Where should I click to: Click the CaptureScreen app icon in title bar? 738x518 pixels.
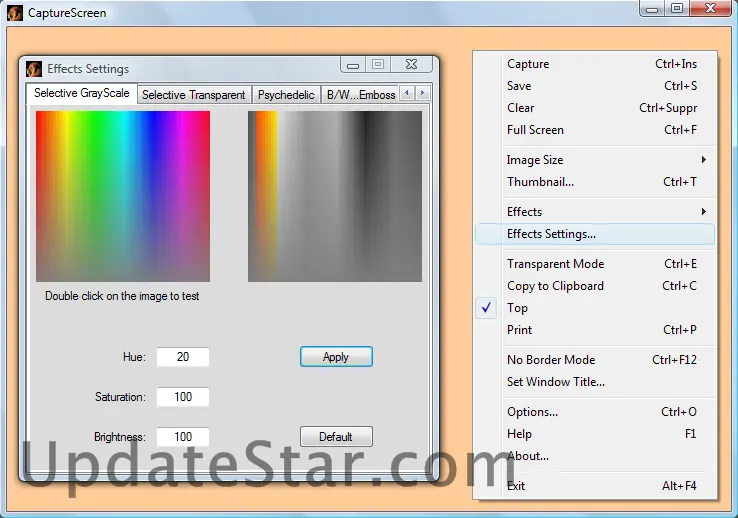coord(15,13)
